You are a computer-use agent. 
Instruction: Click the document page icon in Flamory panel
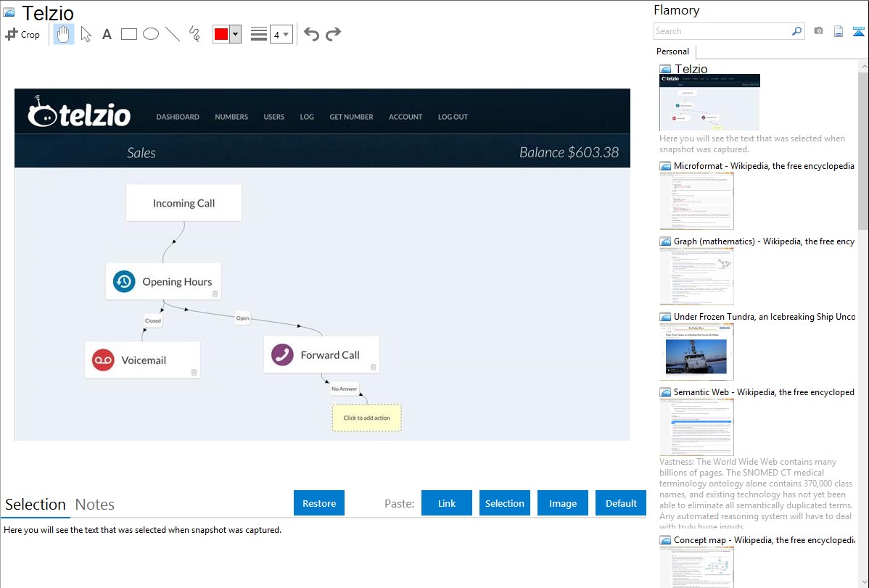point(839,31)
